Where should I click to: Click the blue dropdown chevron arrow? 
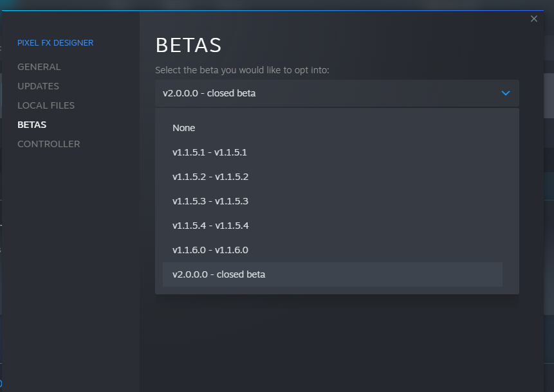506,93
